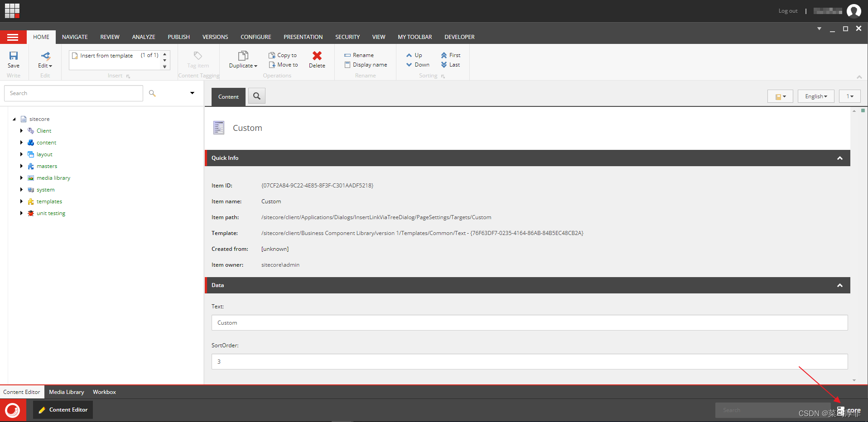Collapse the sitecore root node
The width and height of the screenshot is (868, 422).
coord(14,119)
